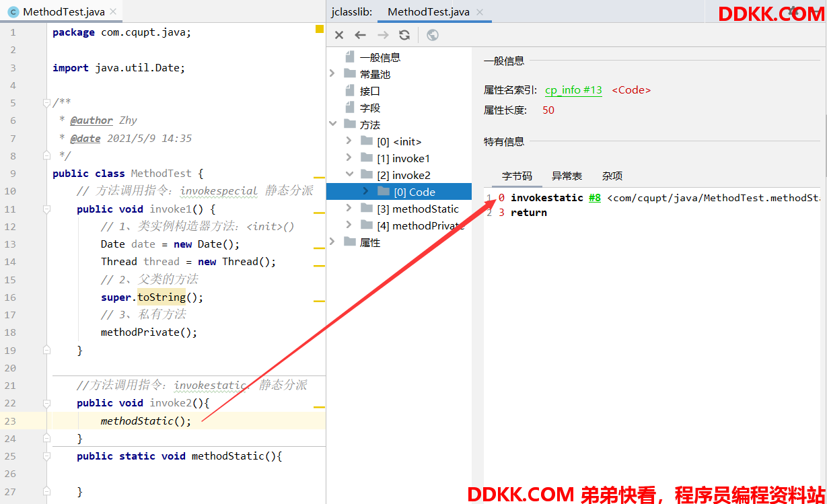The image size is (827, 504).
Task: Expand the [1] invoke1 method node
Action: [x=349, y=157]
